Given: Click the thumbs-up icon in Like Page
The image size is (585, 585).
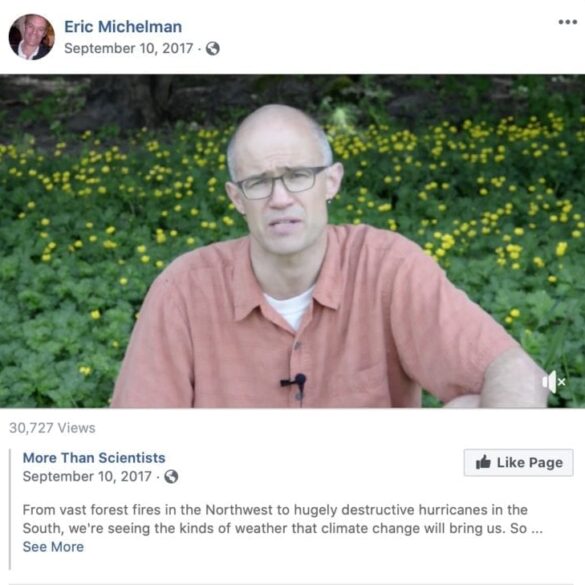Looking at the screenshot, I should (x=483, y=462).
